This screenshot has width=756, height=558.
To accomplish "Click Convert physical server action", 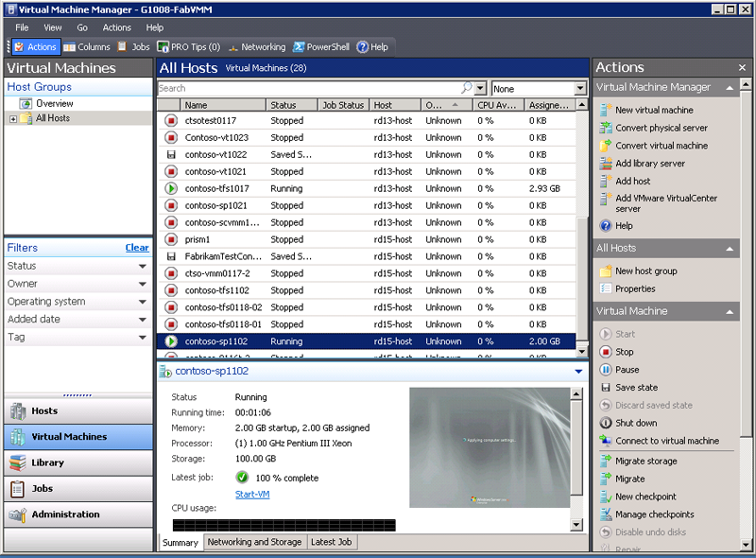I will [x=653, y=128].
